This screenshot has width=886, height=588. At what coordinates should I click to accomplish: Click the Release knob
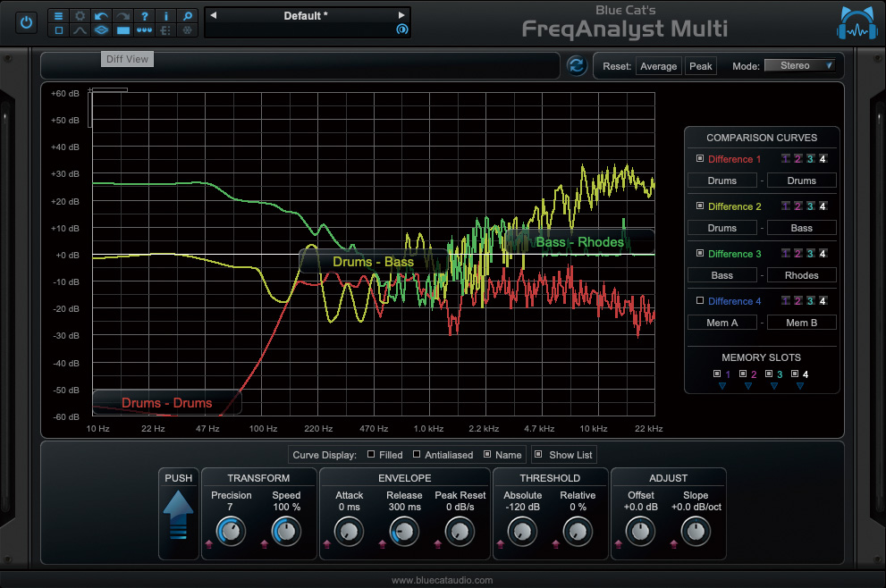click(404, 532)
